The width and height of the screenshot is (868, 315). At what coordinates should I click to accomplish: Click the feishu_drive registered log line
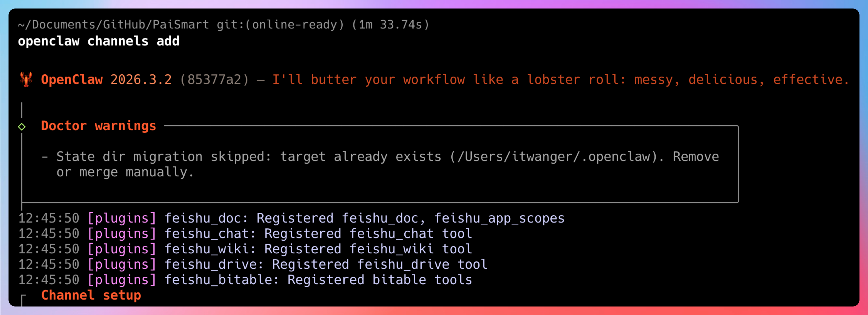pos(326,264)
